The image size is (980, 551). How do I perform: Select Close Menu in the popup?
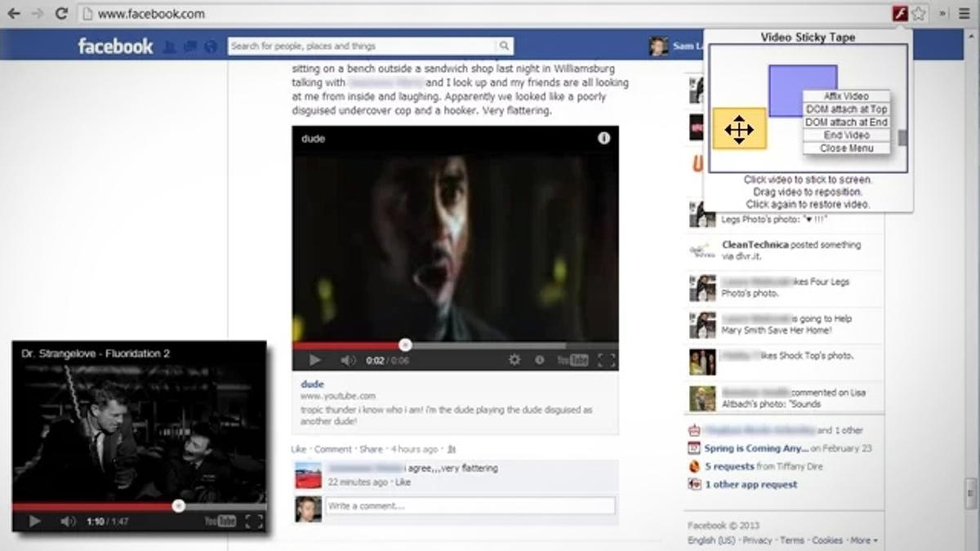pyautogui.click(x=846, y=149)
